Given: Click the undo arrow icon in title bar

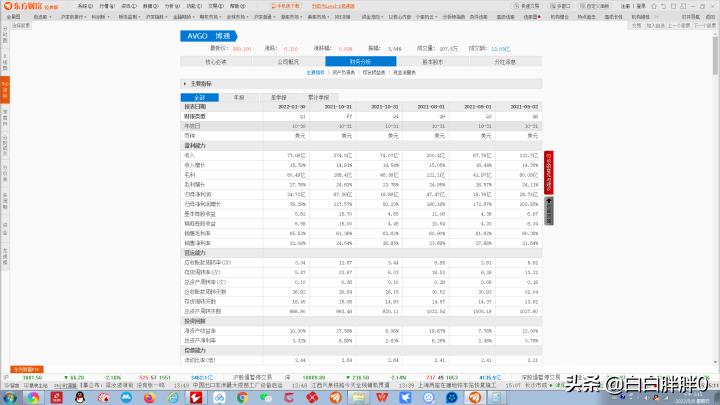Looking at the screenshot, I should click(x=664, y=6).
